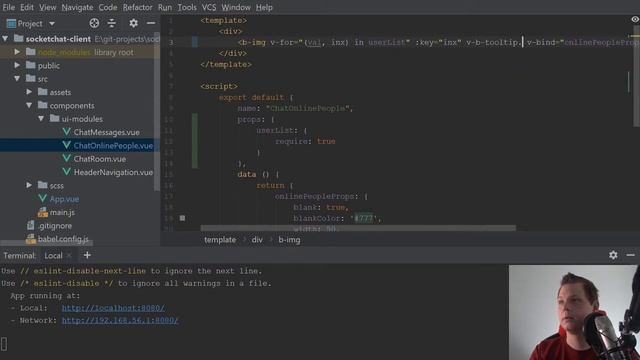640x360 pixels.
Task: Close the Local terminal tab
Action: click(69, 256)
